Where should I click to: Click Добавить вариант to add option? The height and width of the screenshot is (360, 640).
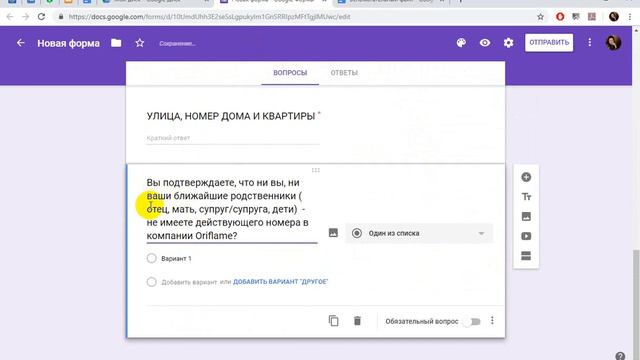pos(189,282)
